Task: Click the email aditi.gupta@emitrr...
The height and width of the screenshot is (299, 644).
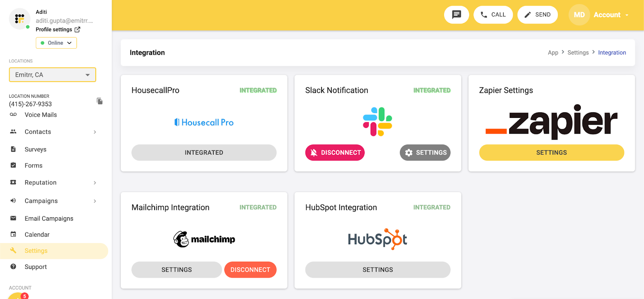Action: 64,21
